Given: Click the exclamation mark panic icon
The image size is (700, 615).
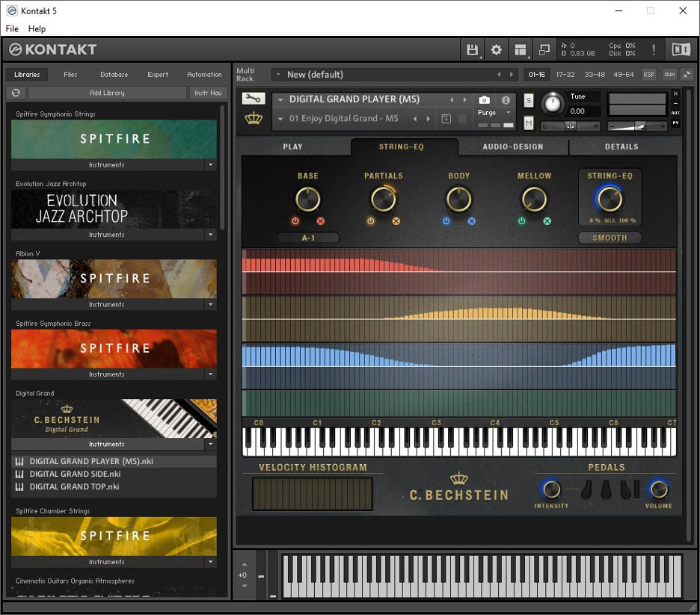Looking at the screenshot, I should pyautogui.click(x=654, y=49).
